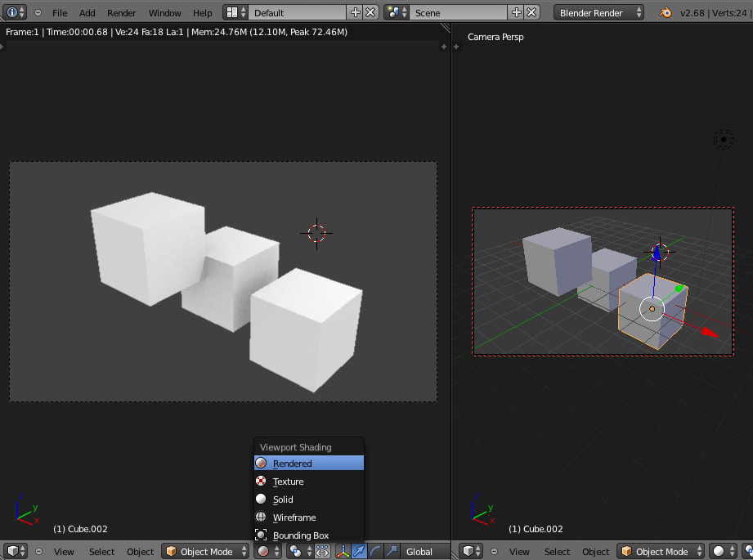
Task: Click the scene datablock browser icon
Action: [394, 12]
